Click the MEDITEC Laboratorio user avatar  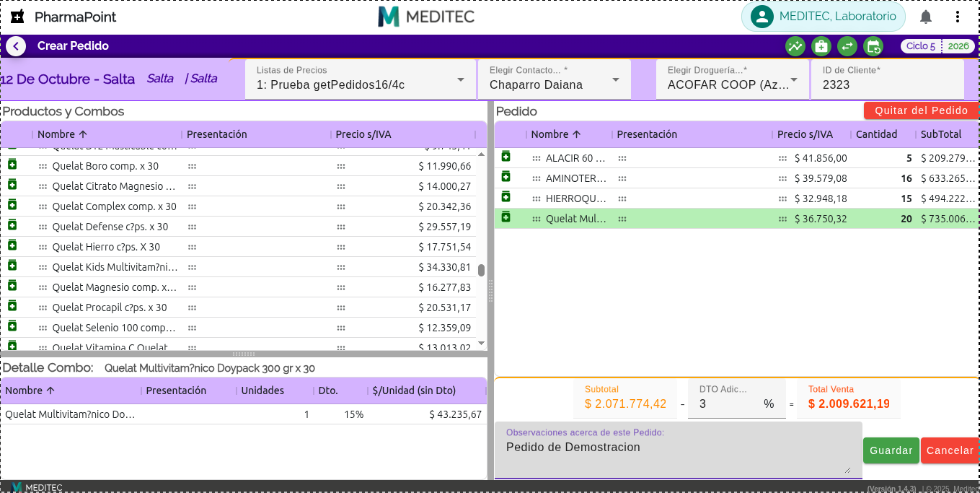(x=762, y=17)
